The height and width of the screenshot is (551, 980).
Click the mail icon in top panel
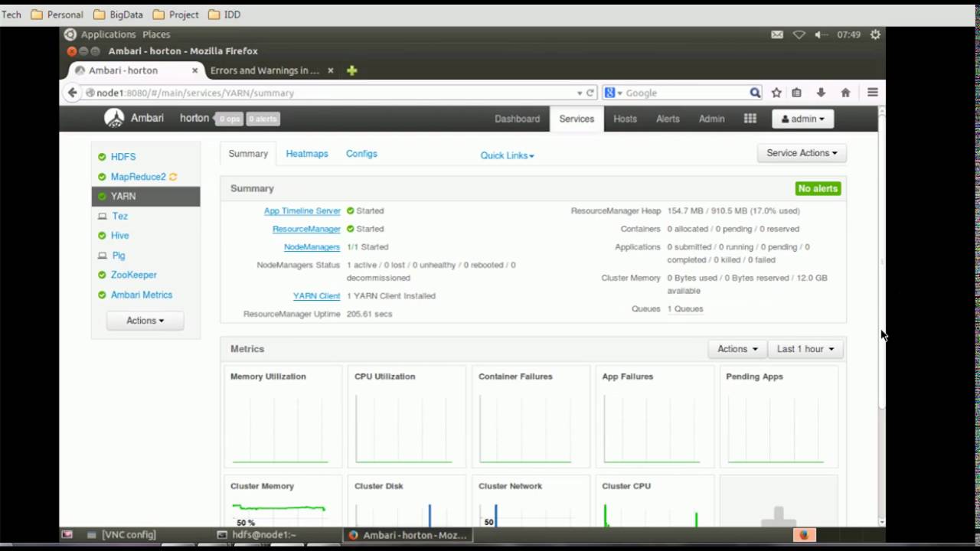coord(777,34)
